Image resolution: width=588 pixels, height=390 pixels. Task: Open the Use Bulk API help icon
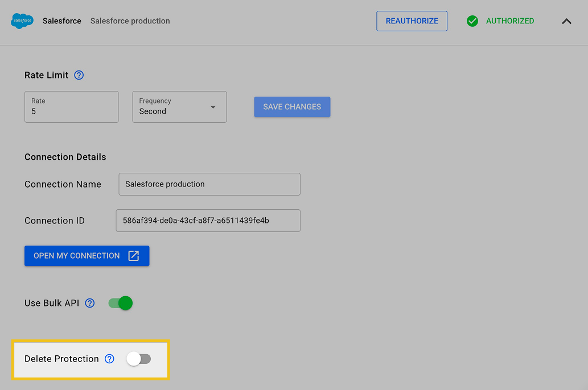point(90,303)
